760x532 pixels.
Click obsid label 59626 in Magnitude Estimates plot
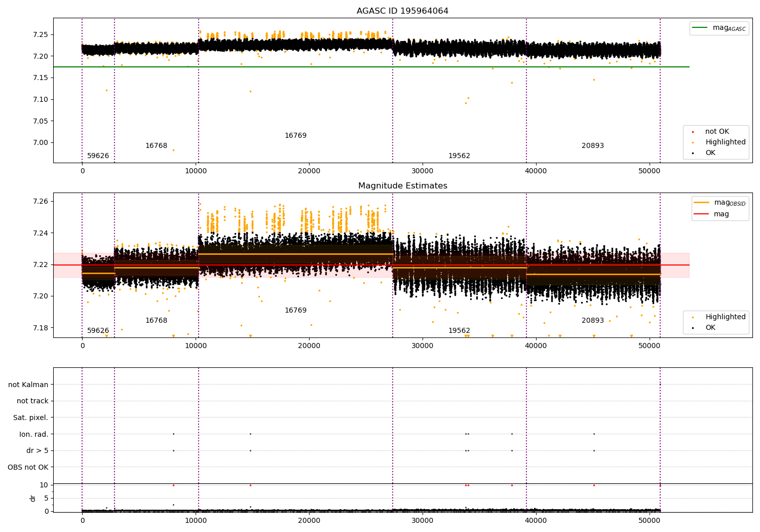coord(98,331)
